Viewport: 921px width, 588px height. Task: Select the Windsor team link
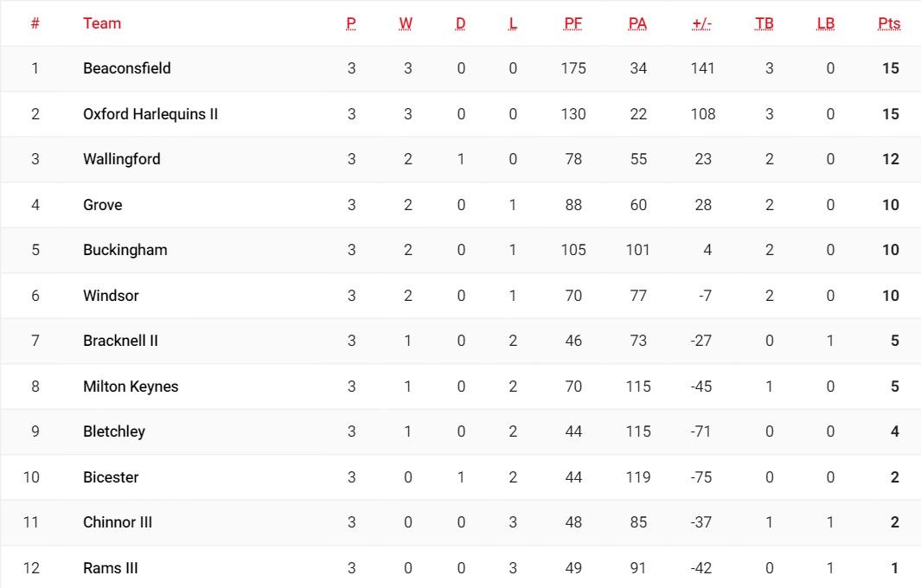point(111,296)
